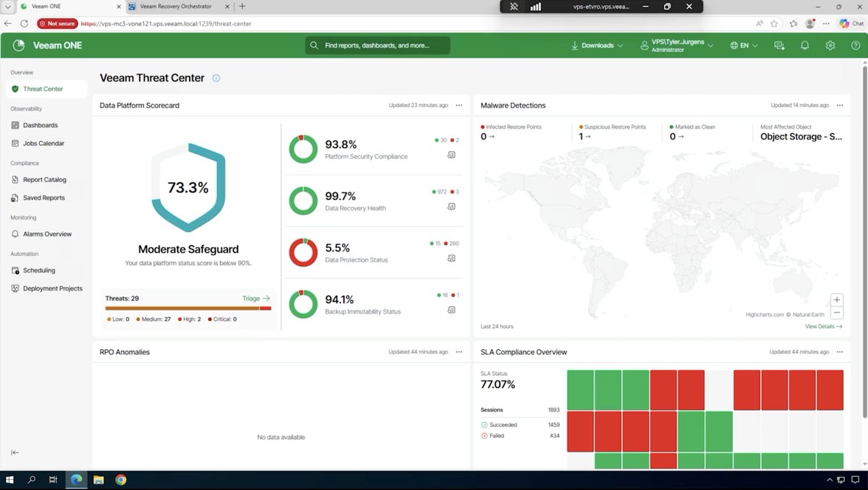This screenshot has height=490, width=868.
Task: Open the EN language dropdown
Action: pyautogui.click(x=744, y=46)
